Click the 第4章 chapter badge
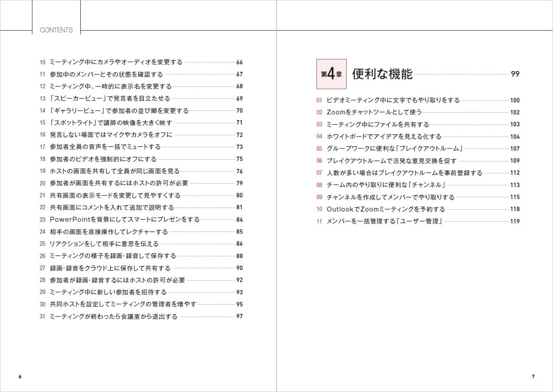 click(331, 74)
